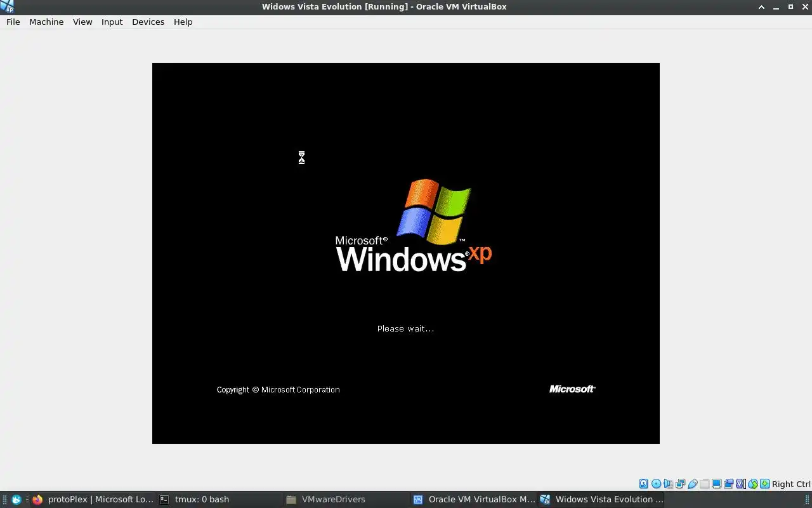
Task: Click the 'Please wait...' text in guest
Action: click(x=405, y=328)
